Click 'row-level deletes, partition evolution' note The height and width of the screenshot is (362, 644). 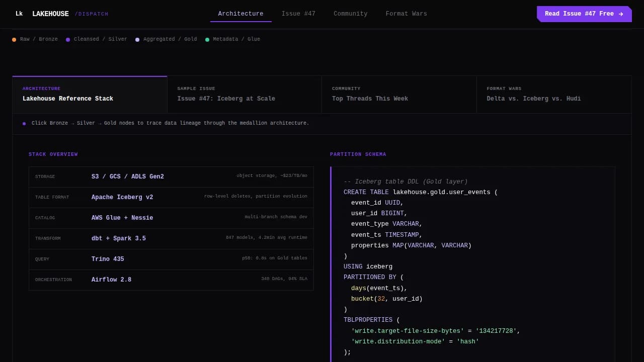pos(256,197)
